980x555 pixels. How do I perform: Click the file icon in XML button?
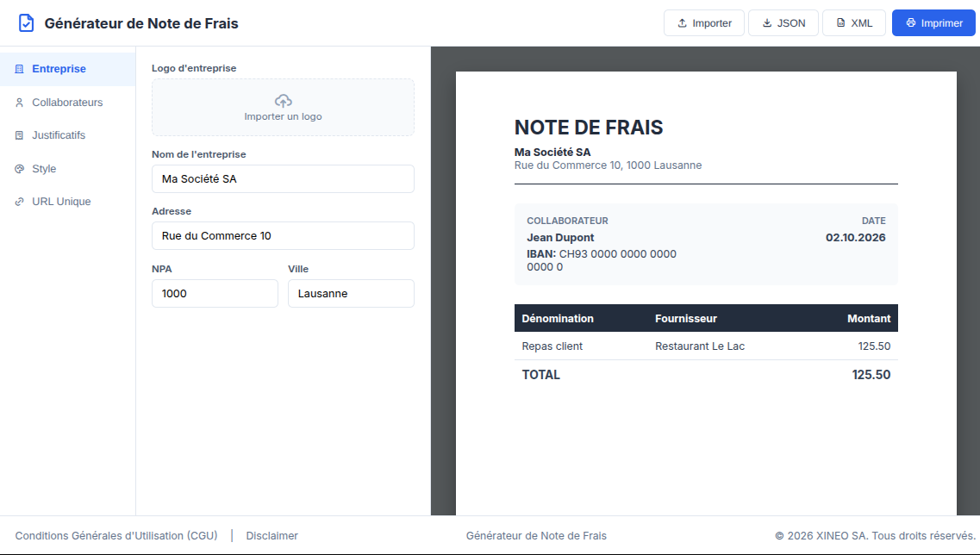(840, 23)
